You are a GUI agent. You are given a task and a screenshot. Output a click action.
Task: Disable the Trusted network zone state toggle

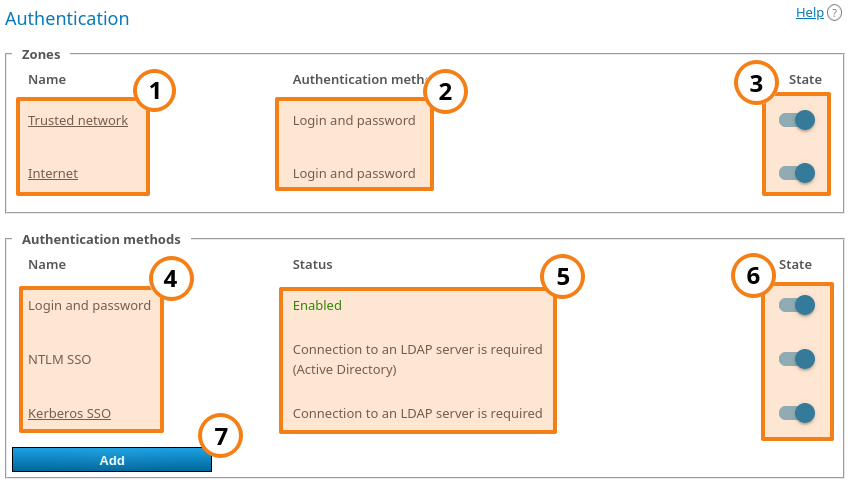[797, 120]
